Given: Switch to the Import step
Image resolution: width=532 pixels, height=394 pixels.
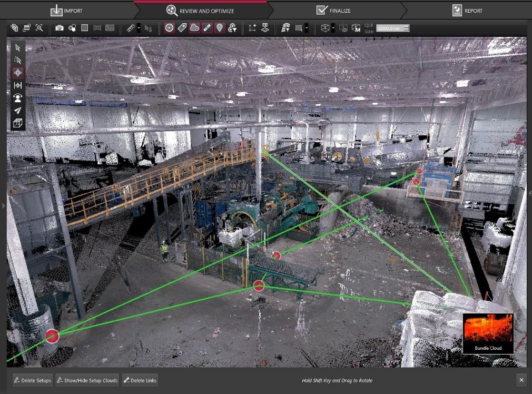Looking at the screenshot, I should click(66, 11).
